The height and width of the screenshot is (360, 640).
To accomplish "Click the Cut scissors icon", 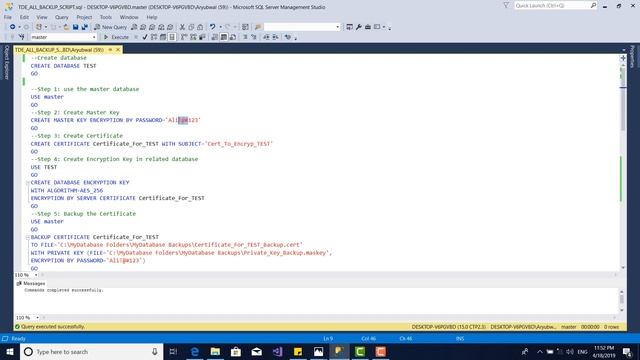I will coord(182,27).
